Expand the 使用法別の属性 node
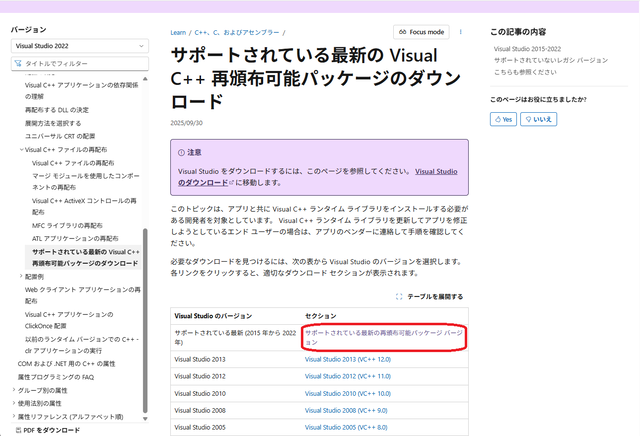 [x=14, y=403]
